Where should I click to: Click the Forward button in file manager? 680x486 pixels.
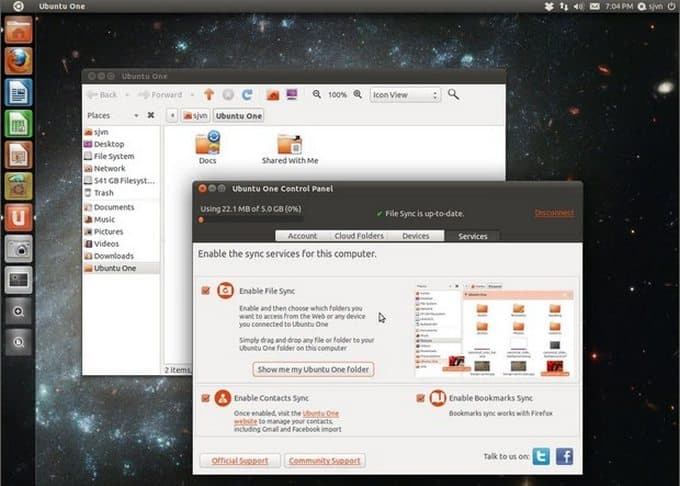click(x=161, y=95)
